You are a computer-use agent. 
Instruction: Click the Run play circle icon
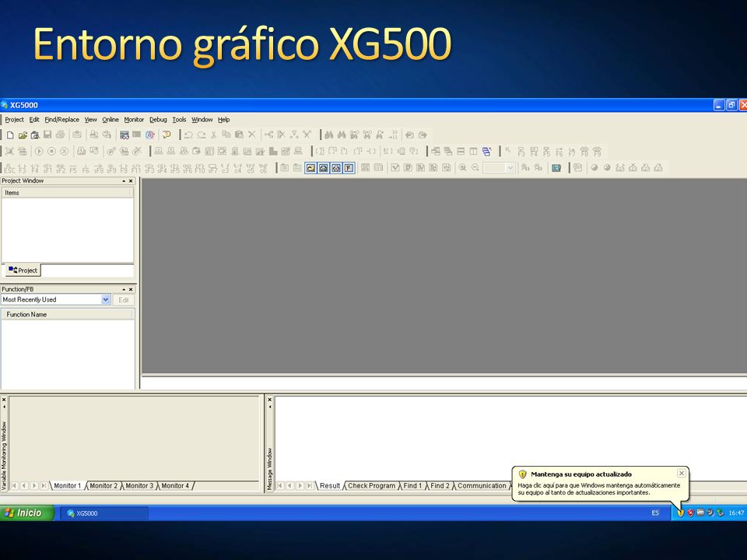tap(39, 152)
